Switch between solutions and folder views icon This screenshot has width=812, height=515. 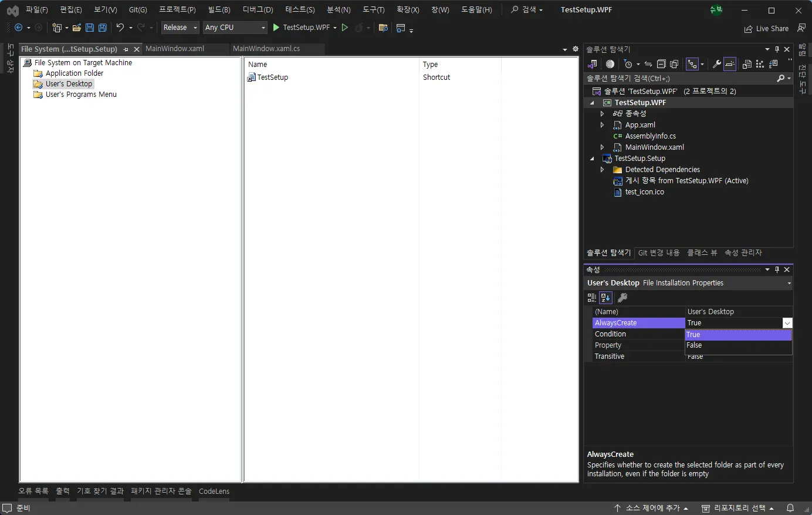[x=593, y=64]
